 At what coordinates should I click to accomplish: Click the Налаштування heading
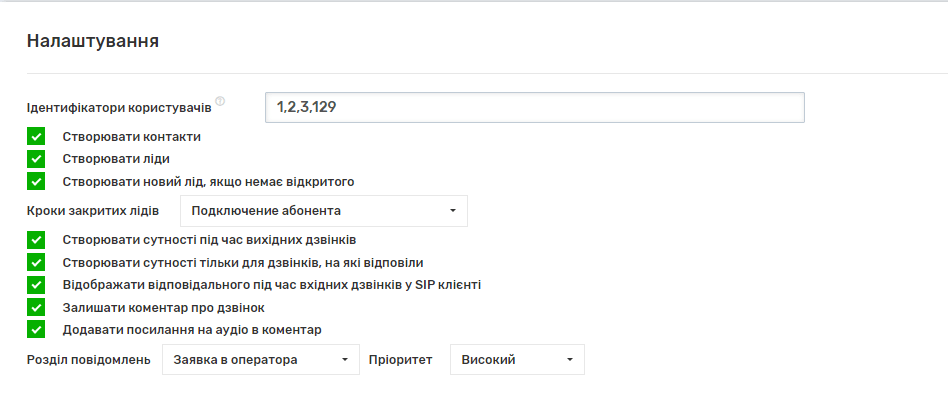click(x=93, y=42)
